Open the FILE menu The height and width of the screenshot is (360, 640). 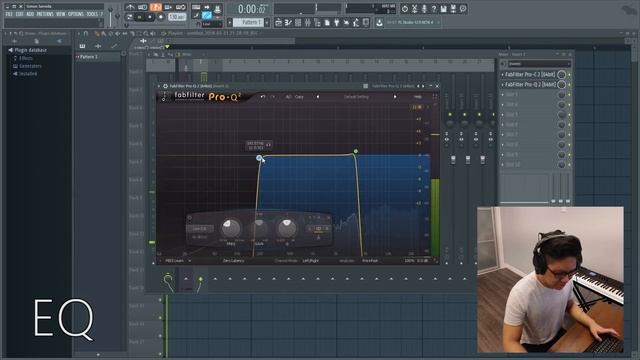point(9,14)
